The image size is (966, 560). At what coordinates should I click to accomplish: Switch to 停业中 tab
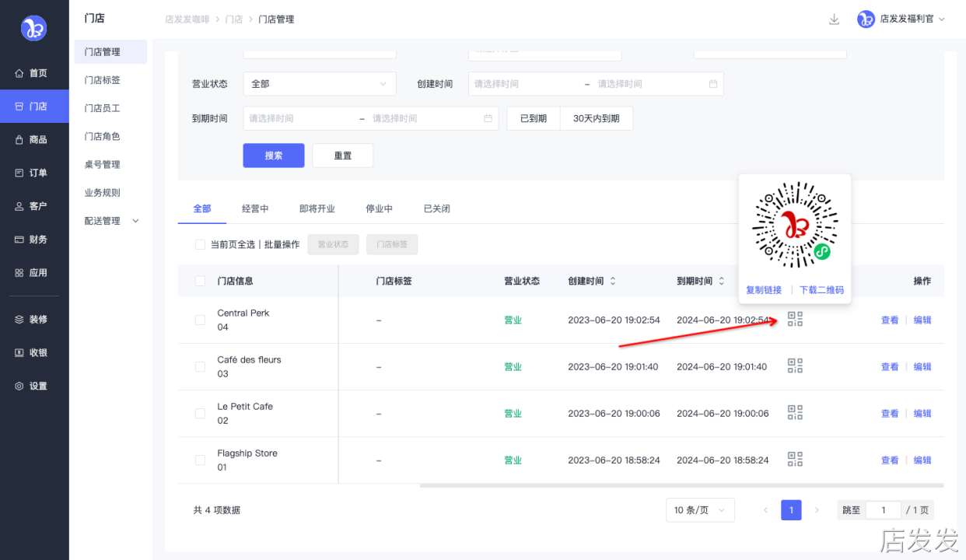(x=380, y=208)
